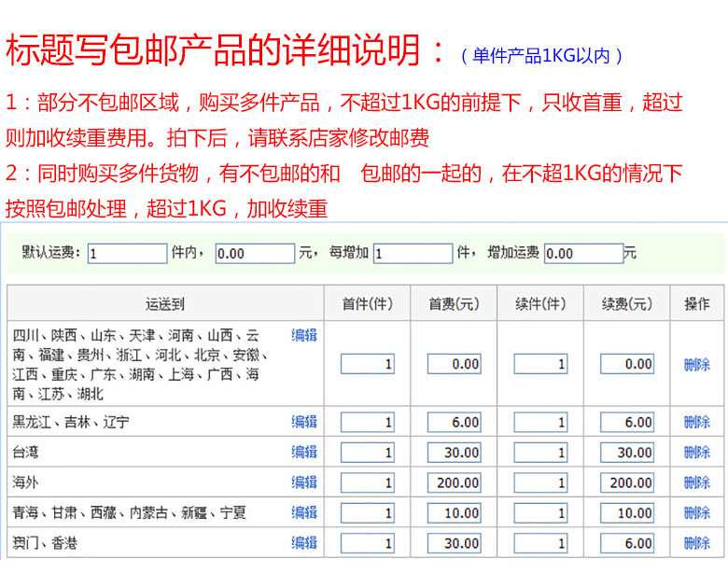Click first-item count field for 海外 row
This screenshot has height=573, width=728.
[367, 482]
